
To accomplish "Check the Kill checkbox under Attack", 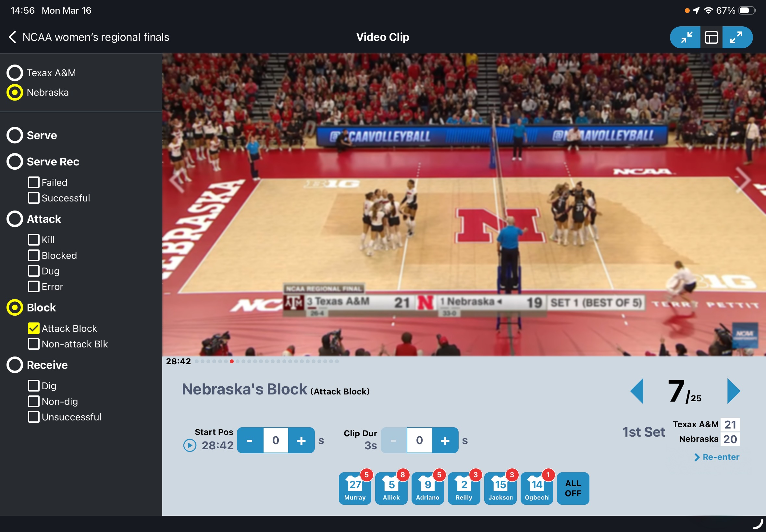I will pos(33,240).
